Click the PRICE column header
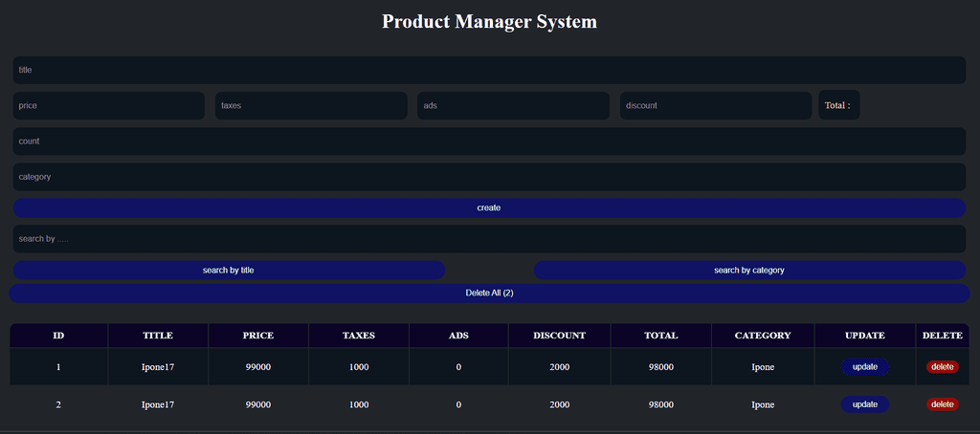Image resolution: width=980 pixels, height=434 pixels. (x=258, y=336)
